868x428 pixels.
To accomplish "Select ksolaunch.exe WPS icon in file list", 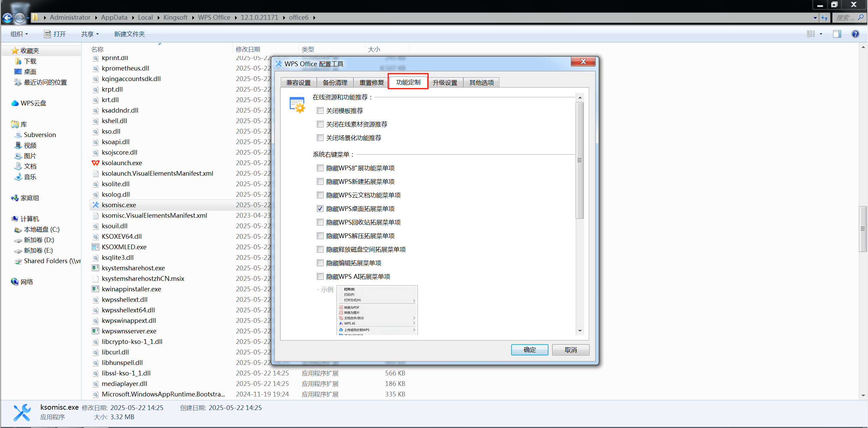I will point(96,163).
